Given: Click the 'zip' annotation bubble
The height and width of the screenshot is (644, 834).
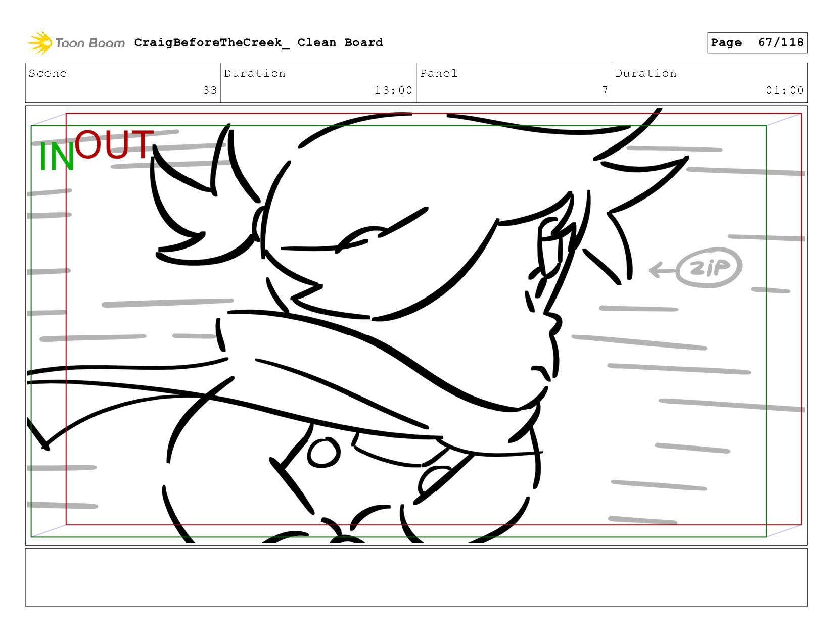Looking at the screenshot, I should click(x=709, y=268).
